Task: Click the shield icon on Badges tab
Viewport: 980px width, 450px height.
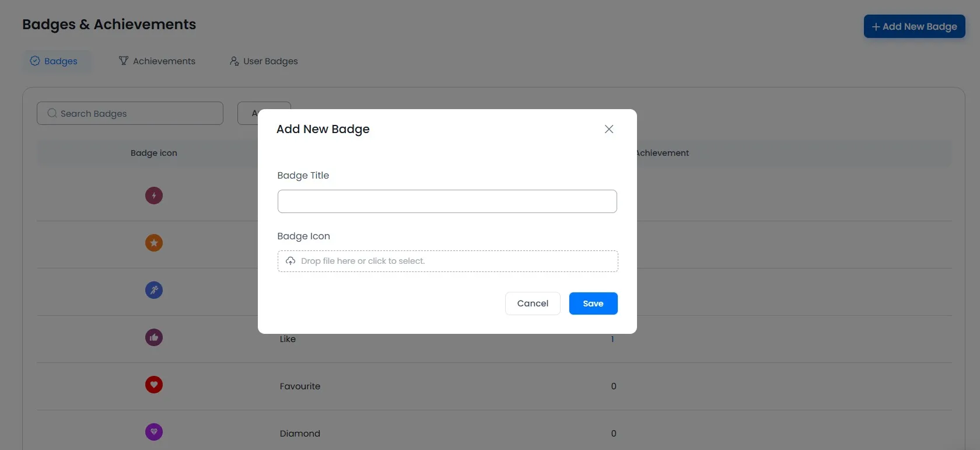Action: click(x=35, y=61)
